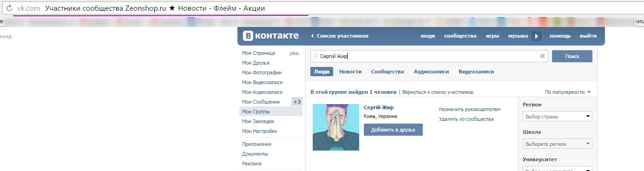Click Вернуться к списку участников link

[x=438, y=92]
